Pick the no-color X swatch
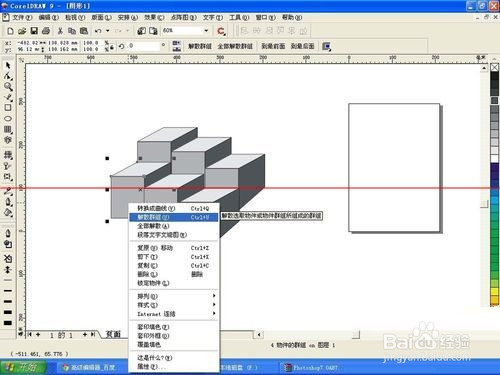Image resolution: width=500 pixels, height=375 pixels. coord(494,67)
